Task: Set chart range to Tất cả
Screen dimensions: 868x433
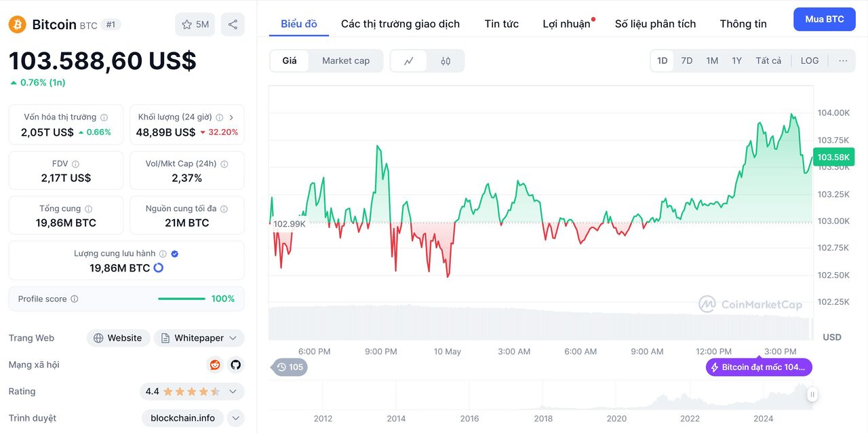Action: click(x=768, y=61)
